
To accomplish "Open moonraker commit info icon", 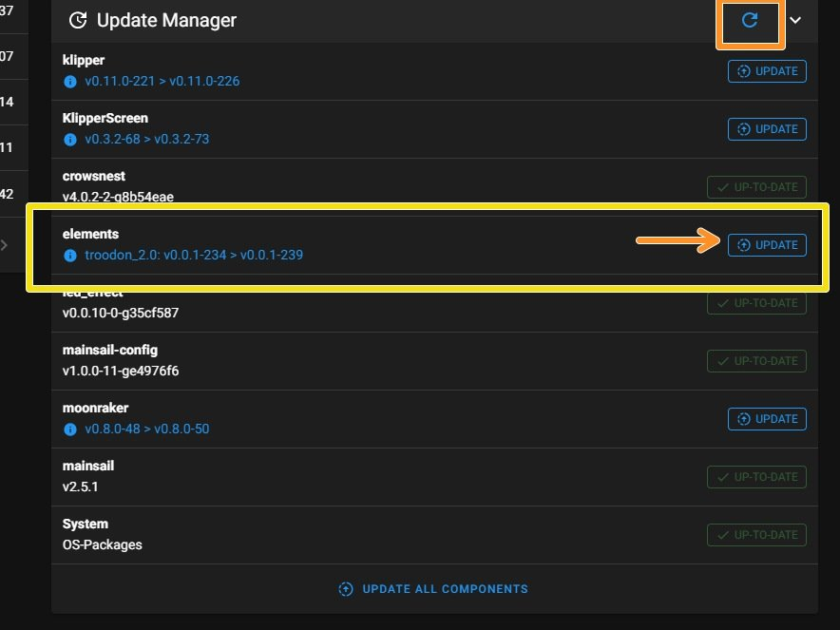I will 70,430.
